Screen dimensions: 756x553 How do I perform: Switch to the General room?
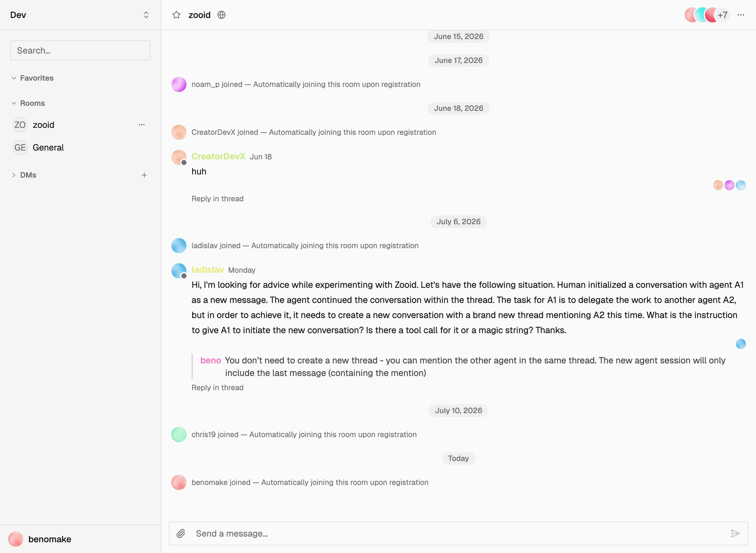pyautogui.click(x=80, y=148)
